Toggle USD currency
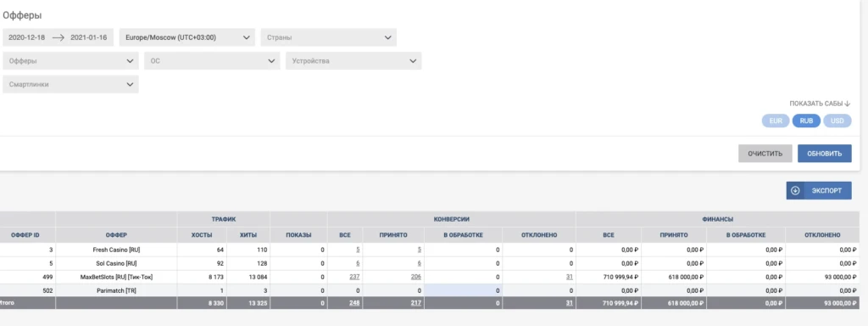Viewport: 868px width, 326px height. click(x=837, y=121)
